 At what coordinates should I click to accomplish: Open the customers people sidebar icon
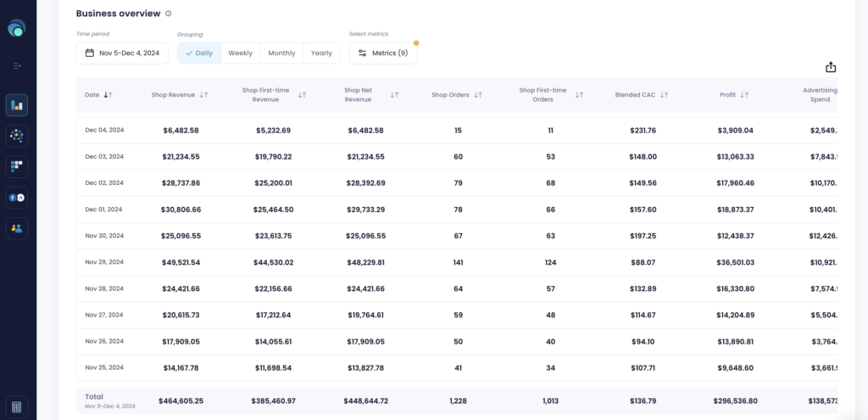click(17, 227)
